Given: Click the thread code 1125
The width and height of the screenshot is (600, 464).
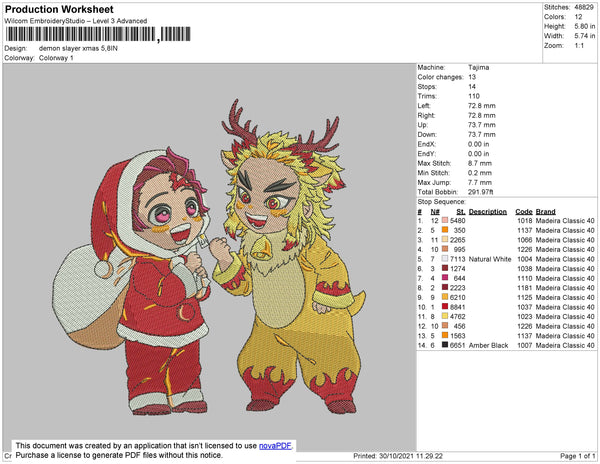Looking at the screenshot, I should pyautogui.click(x=525, y=297).
